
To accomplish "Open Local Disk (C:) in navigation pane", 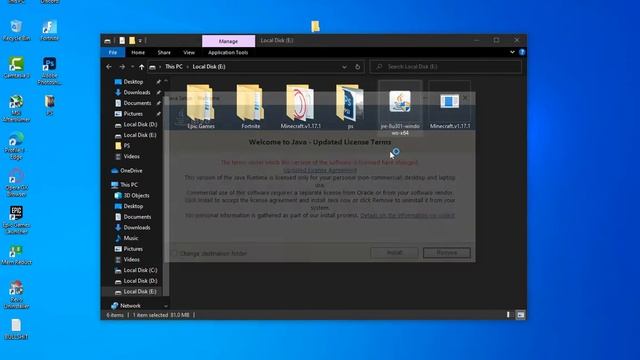I will (140, 270).
